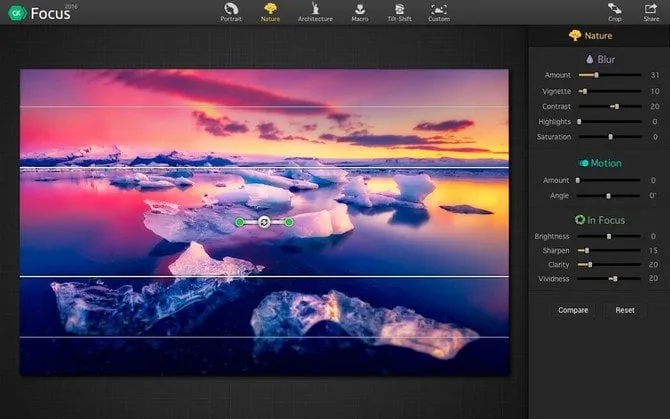The image size is (670, 419).
Task: Toggle the Motion effect switch
Action: pyautogui.click(x=582, y=163)
